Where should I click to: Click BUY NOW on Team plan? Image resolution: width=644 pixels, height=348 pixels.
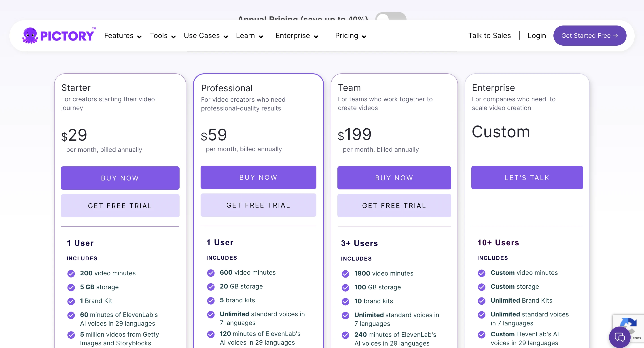pos(394,178)
